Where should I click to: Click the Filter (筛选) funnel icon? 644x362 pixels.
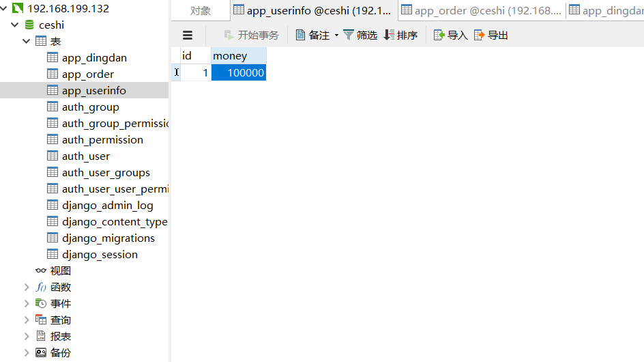pos(349,35)
